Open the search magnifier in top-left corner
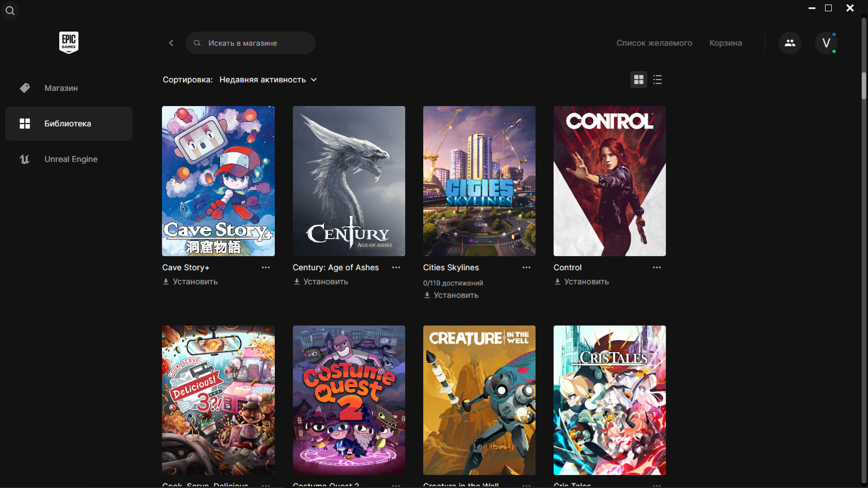The image size is (868, 488). pyautogui.click(x=10, y=11)
